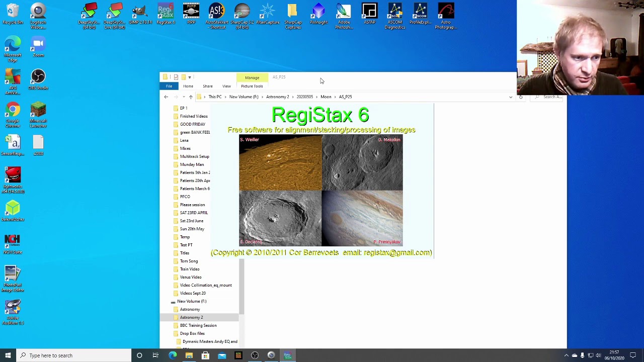Screen dimensions: 644x362
Task: Launch Logitech Webcam desktop shortcut
Action: tap(38, 16)
